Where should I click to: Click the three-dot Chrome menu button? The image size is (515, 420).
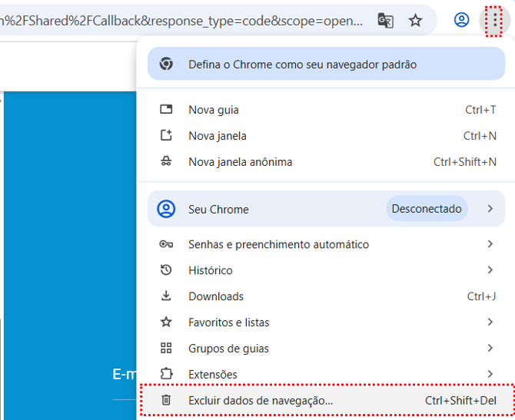(x=493, y=21)
